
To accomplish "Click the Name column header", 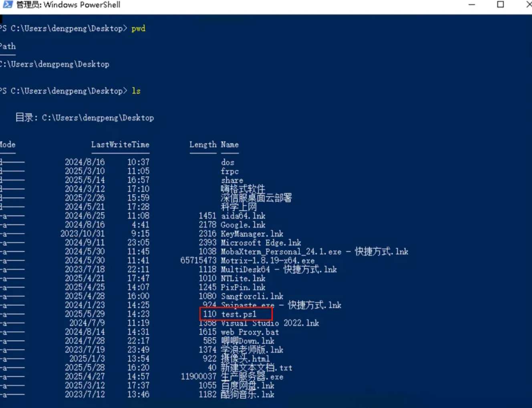I will [230, 145].
